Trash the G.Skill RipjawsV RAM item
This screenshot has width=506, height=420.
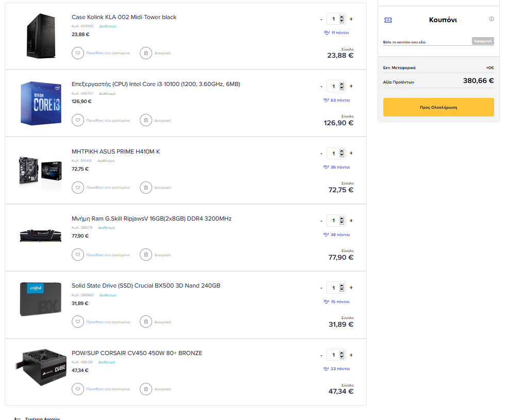[x=146, y=255]
